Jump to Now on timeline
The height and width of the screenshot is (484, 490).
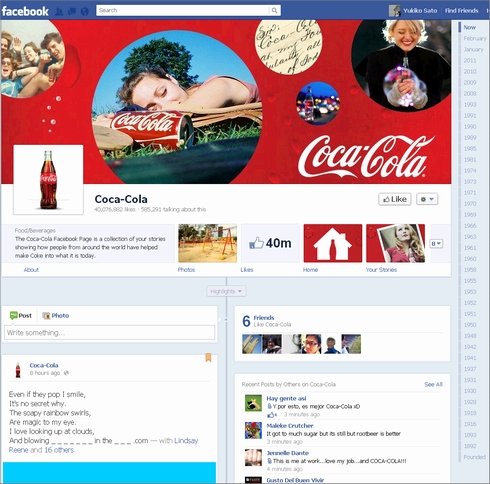469,27
